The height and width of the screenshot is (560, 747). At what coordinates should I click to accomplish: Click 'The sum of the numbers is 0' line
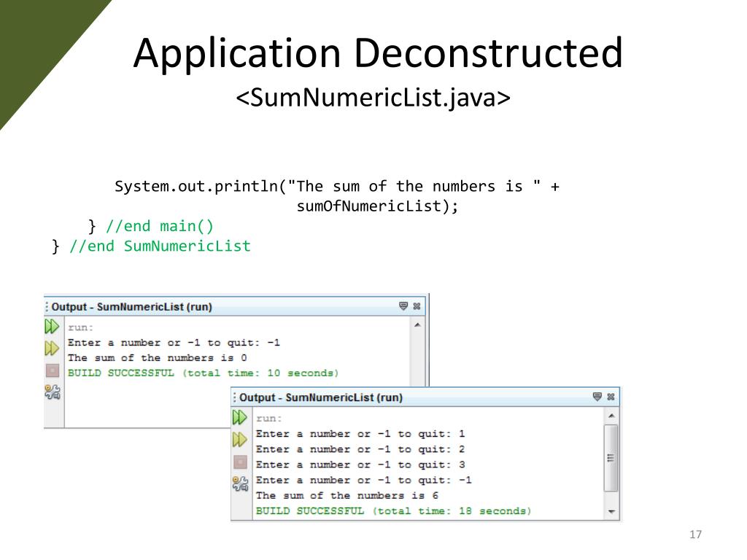coord(158,357)
